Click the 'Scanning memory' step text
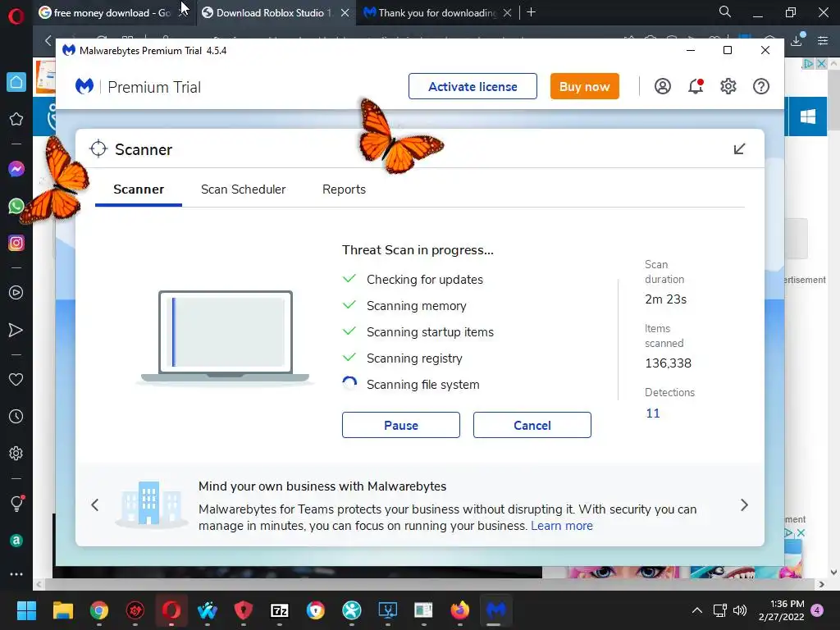Screen dimensions: 840x630 pos(416,305)
